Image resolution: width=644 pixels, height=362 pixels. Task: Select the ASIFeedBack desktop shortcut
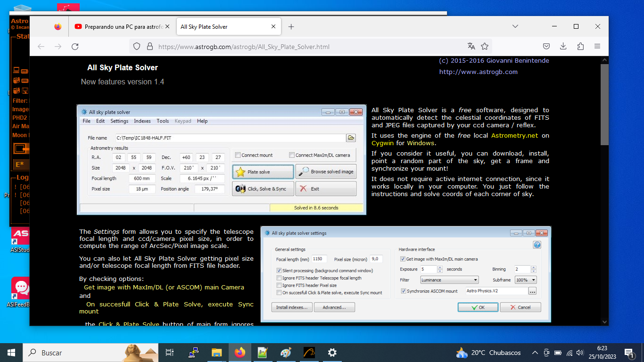20,292
